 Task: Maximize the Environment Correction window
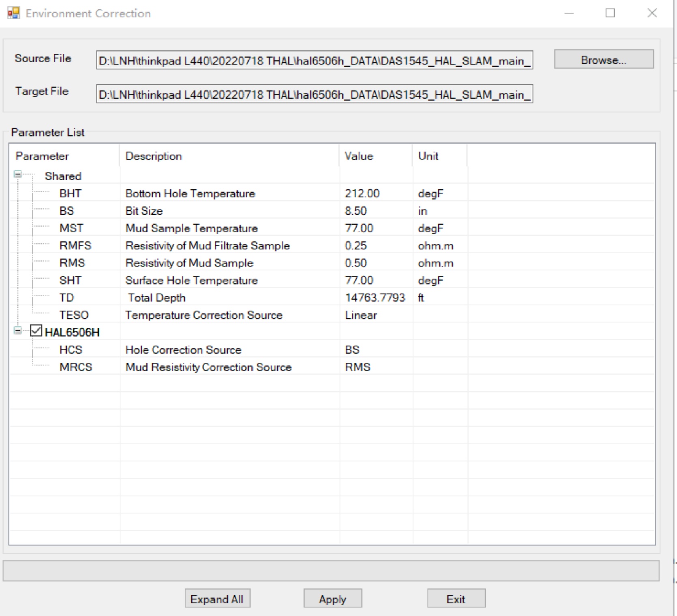(x=610, y=13)
